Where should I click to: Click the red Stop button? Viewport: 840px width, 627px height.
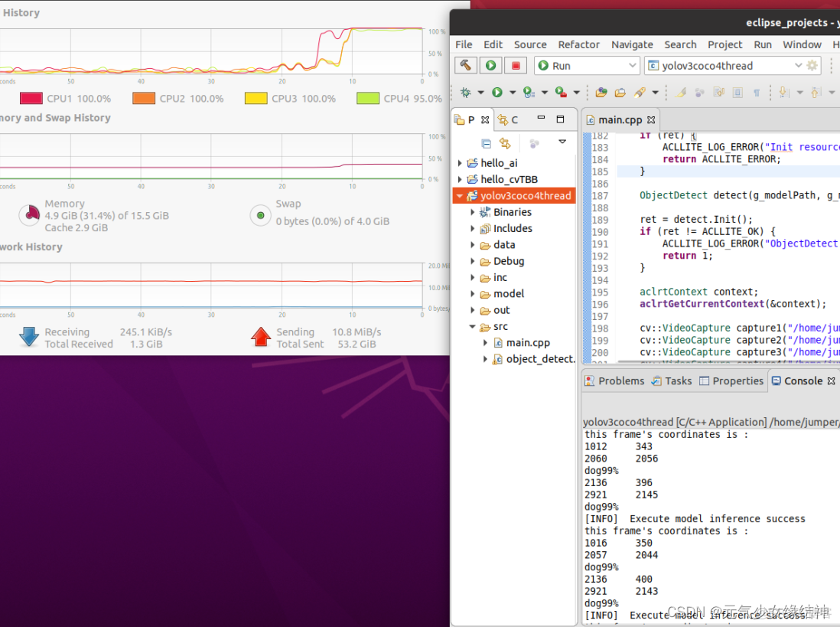(x=516, y=66)
